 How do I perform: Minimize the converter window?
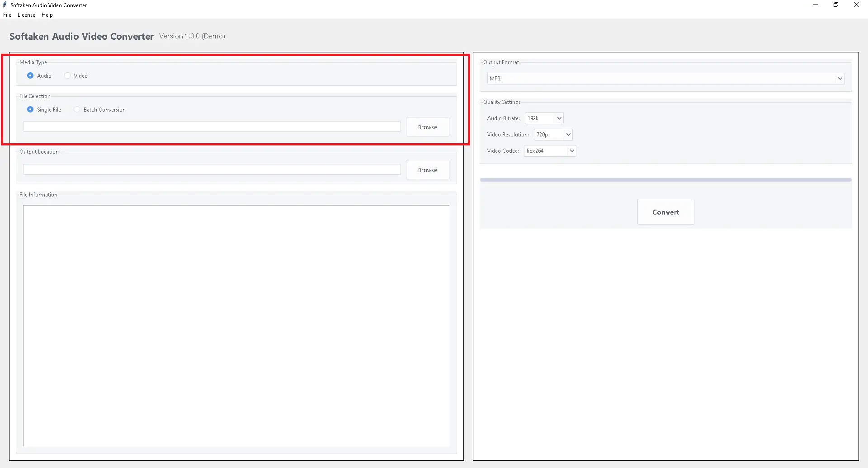point(816,5)
